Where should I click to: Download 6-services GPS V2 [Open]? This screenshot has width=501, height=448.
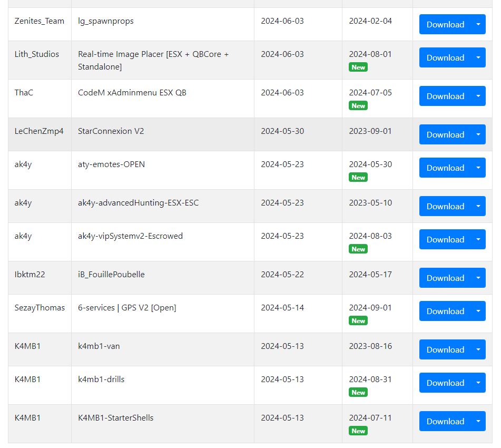pyautogui.click(x=445, y=311)
